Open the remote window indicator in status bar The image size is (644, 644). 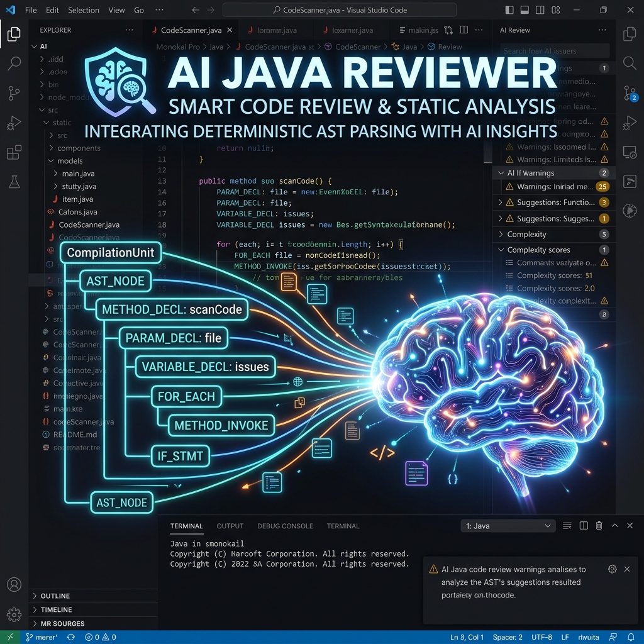pos(10,637)
